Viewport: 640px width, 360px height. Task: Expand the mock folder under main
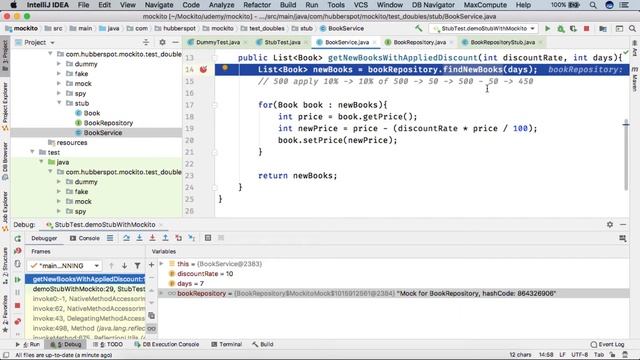[59, 83]
